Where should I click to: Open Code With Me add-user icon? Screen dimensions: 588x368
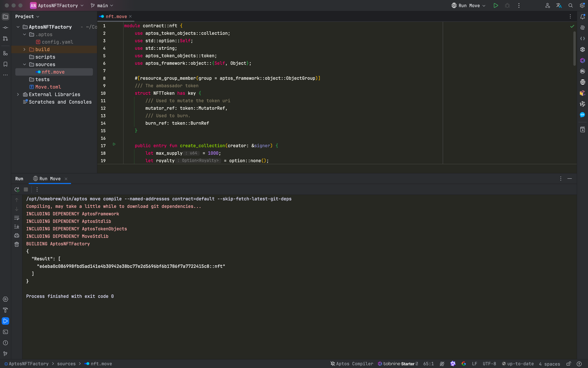(548, 5)
